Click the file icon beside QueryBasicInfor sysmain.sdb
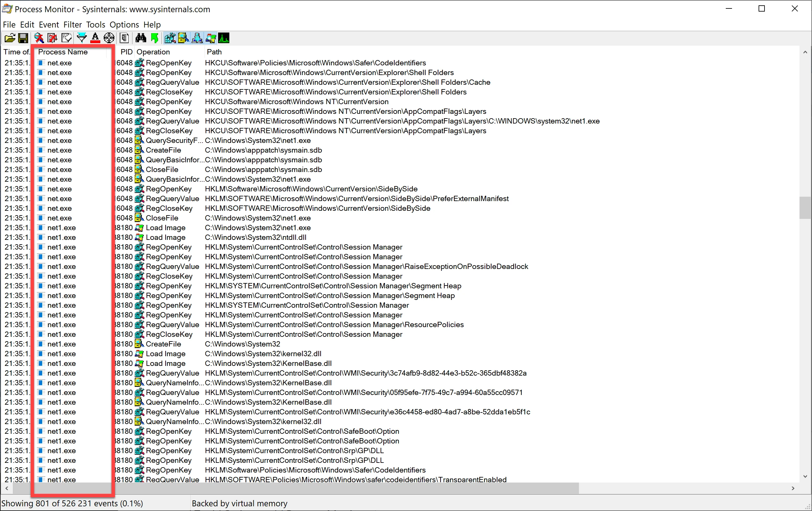 (x=139, y=159)
